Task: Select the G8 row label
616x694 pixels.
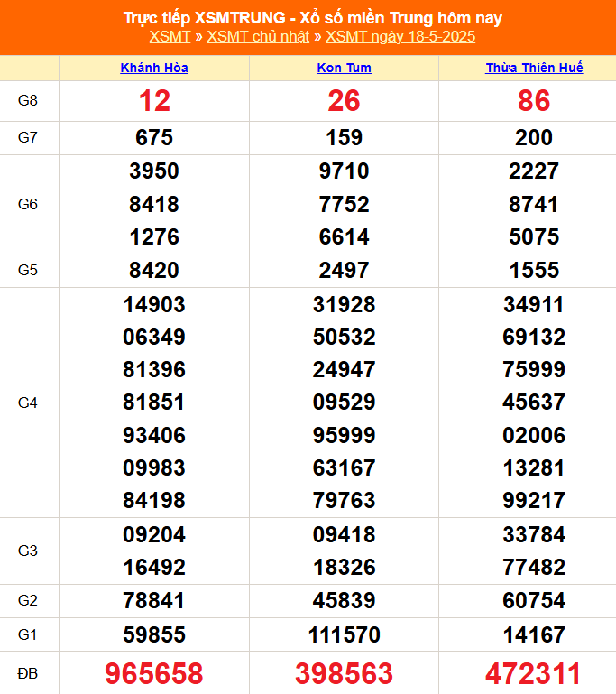Action: click(x=28, y=101)
